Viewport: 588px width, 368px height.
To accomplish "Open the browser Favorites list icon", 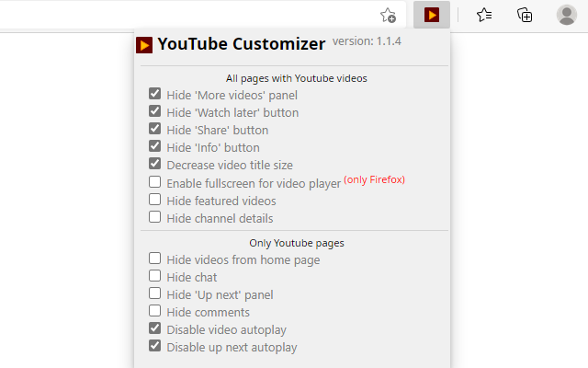I will 484,15.
